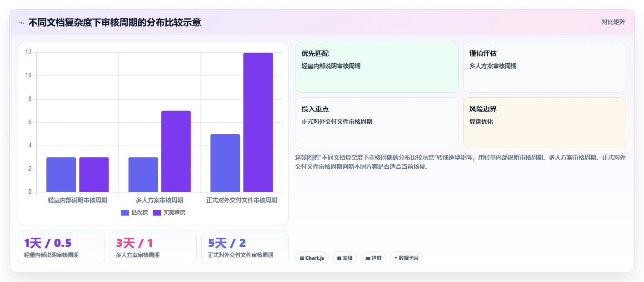Click the card title 不同文档复杂度下审核周期的分布比较示意
The image size is (644, 282).
(115, 22)
